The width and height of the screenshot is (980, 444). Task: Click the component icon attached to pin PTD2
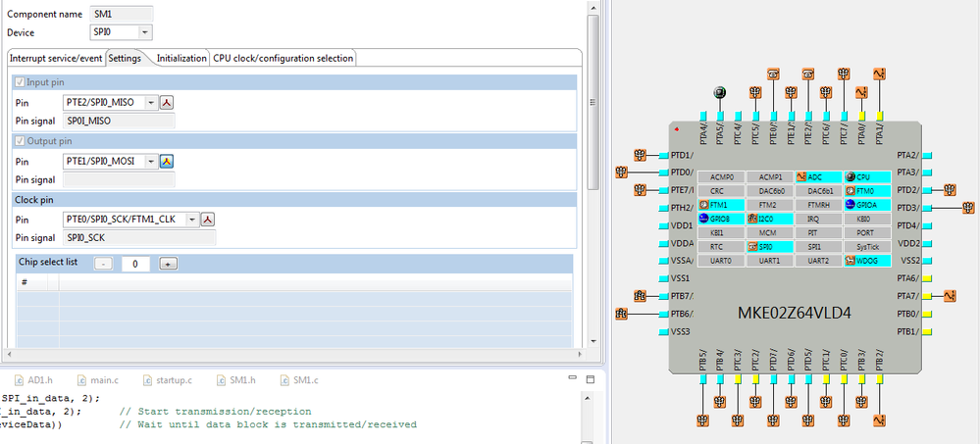(x=951, y=189)
